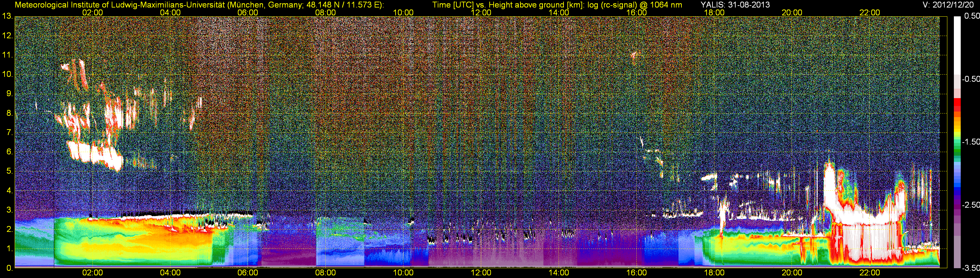Click the 7. km height axis label

[x=9, y=132]
